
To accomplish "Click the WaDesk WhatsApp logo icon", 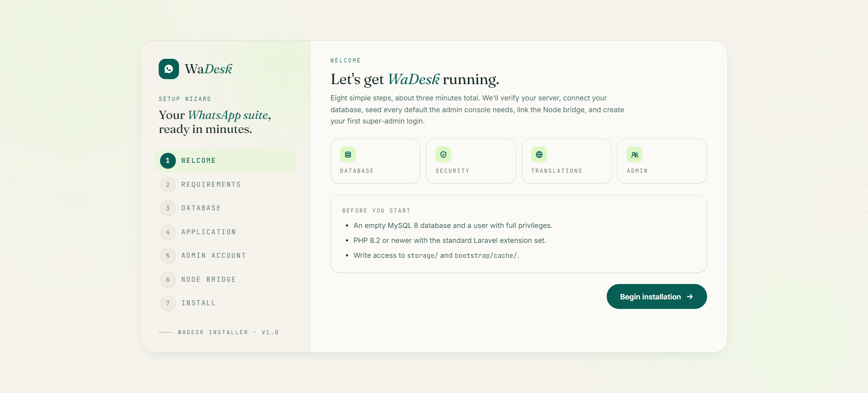I will (169, 69).
